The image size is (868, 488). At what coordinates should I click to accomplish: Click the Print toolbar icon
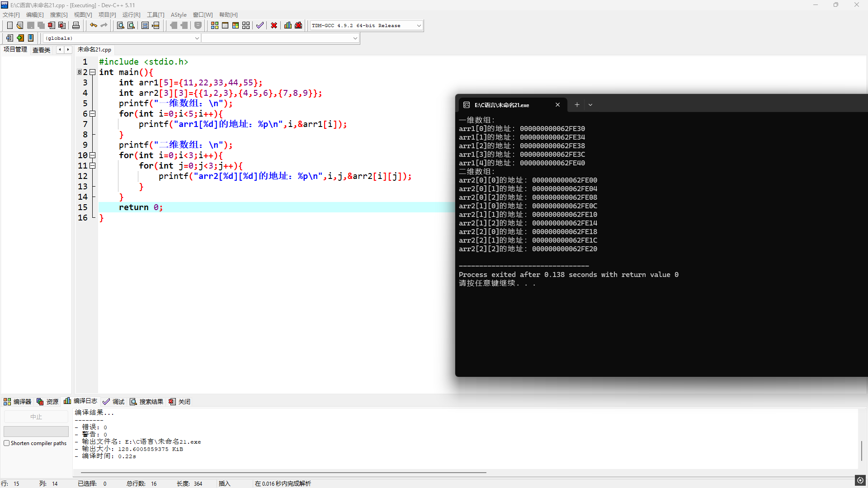pos(76,26)
